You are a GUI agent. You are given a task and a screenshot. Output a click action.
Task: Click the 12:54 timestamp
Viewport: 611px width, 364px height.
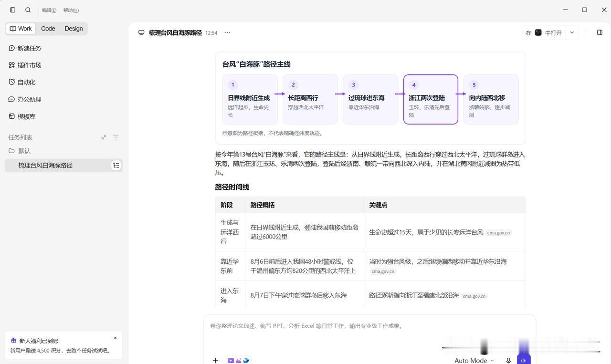211,33
